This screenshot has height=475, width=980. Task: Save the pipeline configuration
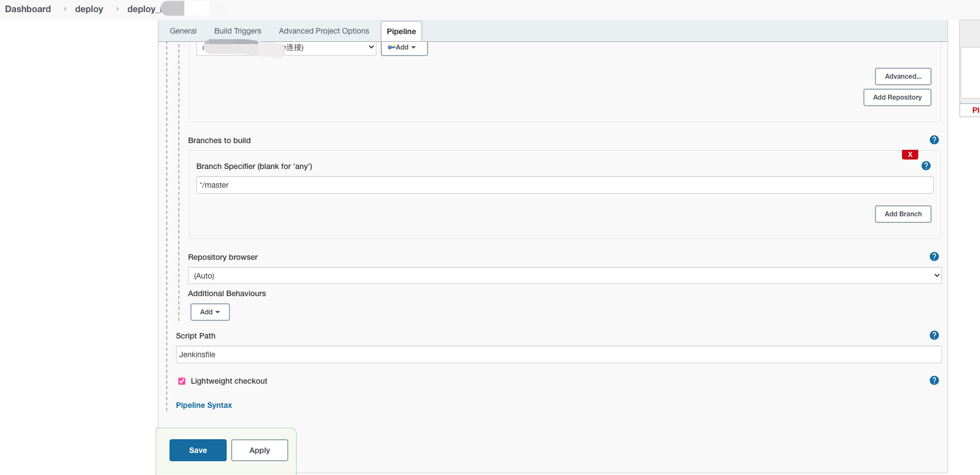click(x=198, y=450)
